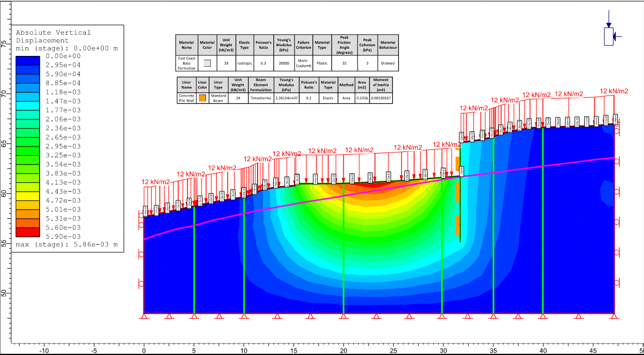This screenshot has height=355, width=644.
Task: Click the 'Concrete Pile Wall' liner name cell
Action: 186,98
